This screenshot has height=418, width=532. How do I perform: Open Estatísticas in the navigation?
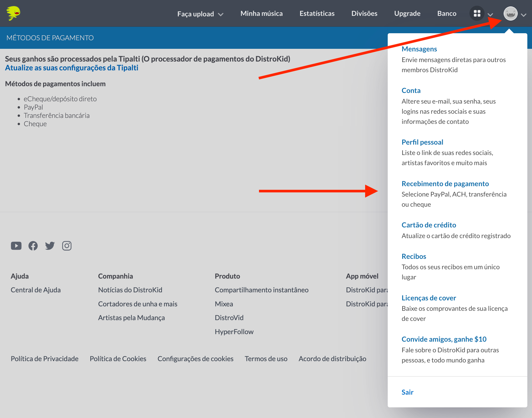click(x=317, y=14)
